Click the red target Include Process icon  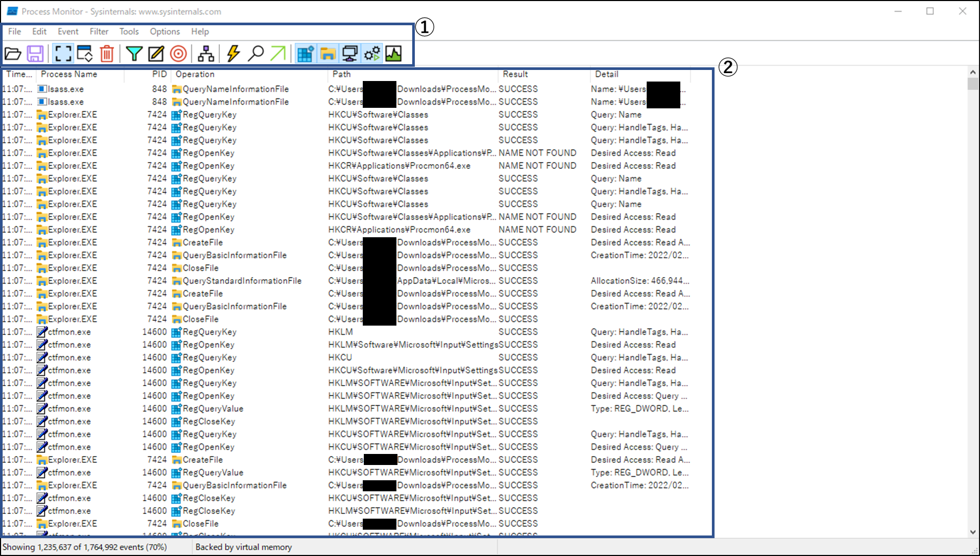coord(178,54)
